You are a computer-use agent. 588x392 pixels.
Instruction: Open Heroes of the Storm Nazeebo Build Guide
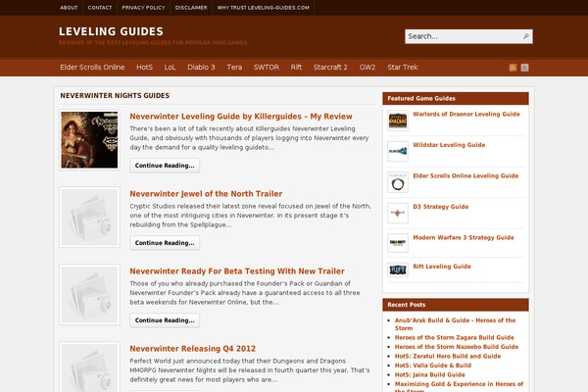pyautogui.click(x=457, y=347)
